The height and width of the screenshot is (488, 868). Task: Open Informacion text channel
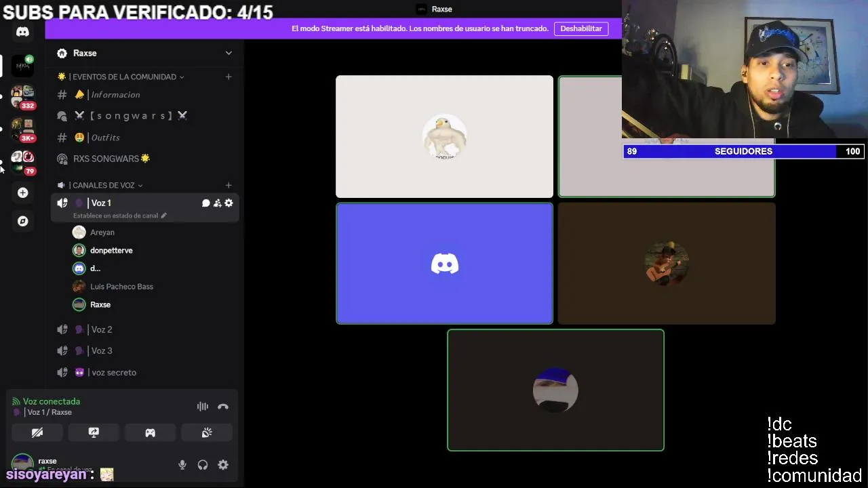point(144,95)
